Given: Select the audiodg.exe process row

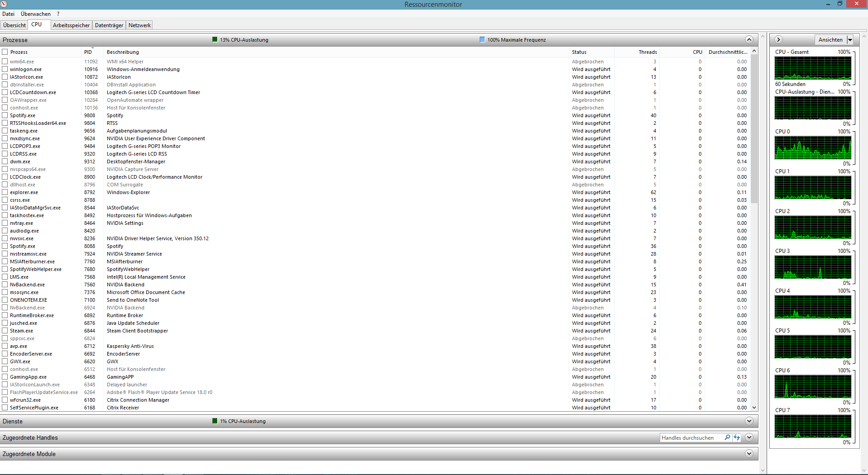Looking at the screenshot, I should [376, 231].
